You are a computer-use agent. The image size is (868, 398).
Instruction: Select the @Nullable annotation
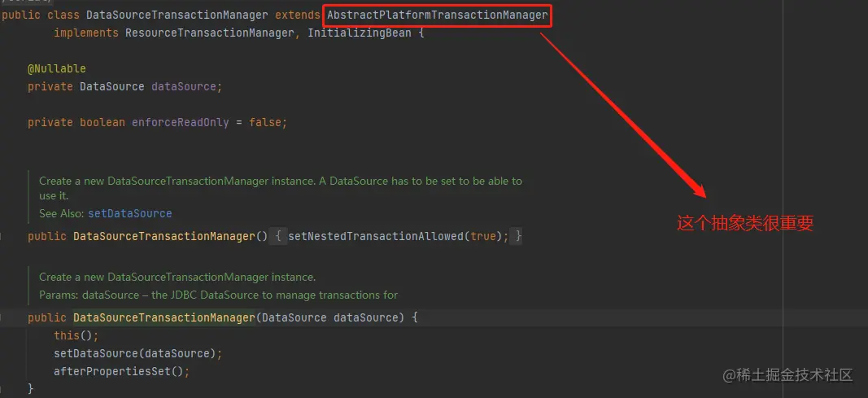click(x=56, y=68)
